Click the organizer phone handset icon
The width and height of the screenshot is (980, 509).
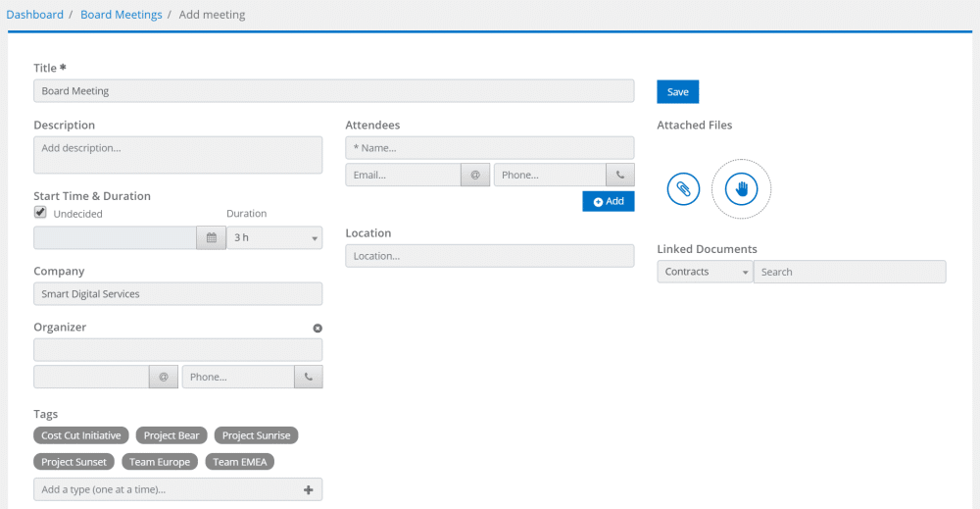click(309, 377)
